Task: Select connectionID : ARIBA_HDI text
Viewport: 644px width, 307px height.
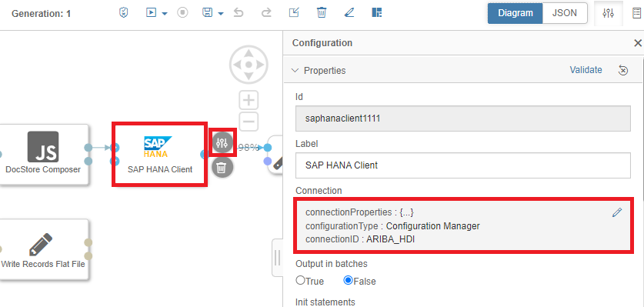Action: 360,239
